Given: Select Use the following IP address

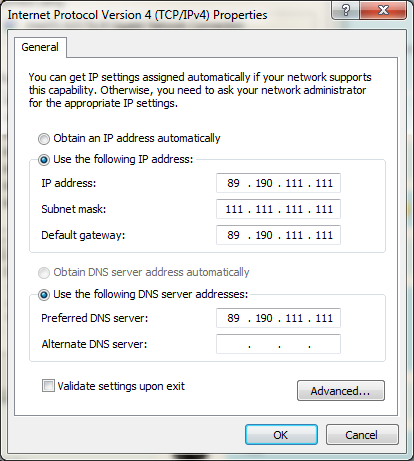Looking at the screenshot, I should (44, 160).
